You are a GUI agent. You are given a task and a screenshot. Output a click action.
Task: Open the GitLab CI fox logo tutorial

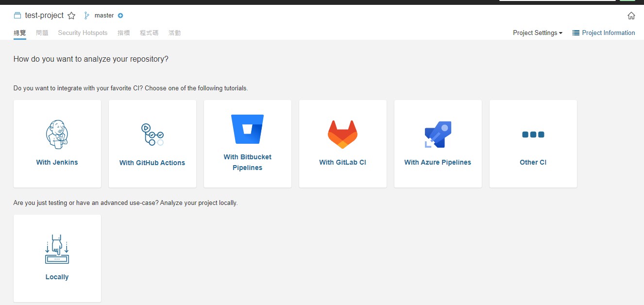(342, 135)
